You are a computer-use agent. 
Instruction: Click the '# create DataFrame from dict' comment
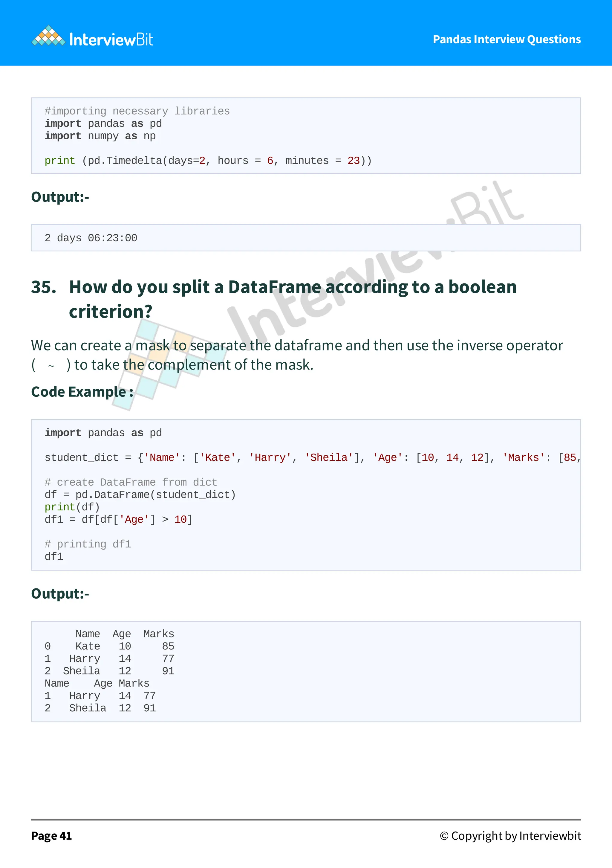[x=131, y=482]
